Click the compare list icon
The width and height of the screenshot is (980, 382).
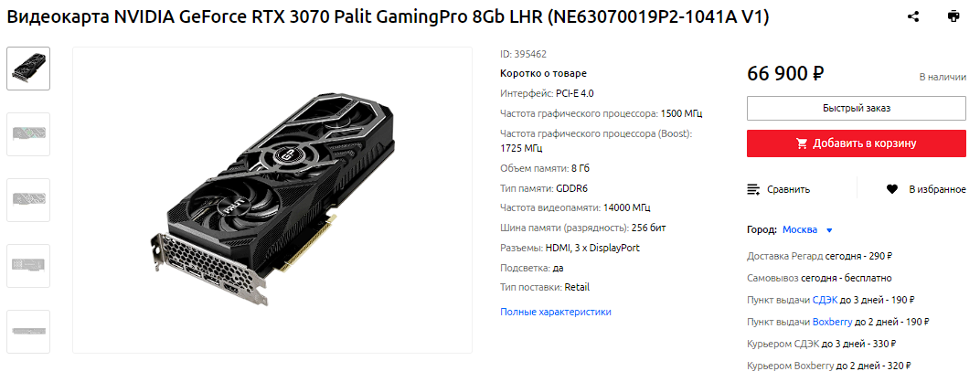pyautogui.click(x=754, y=189)
